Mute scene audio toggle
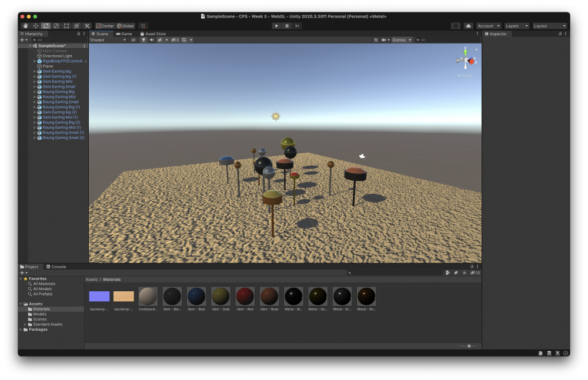588x380 pixels. (x=152, y=40)
